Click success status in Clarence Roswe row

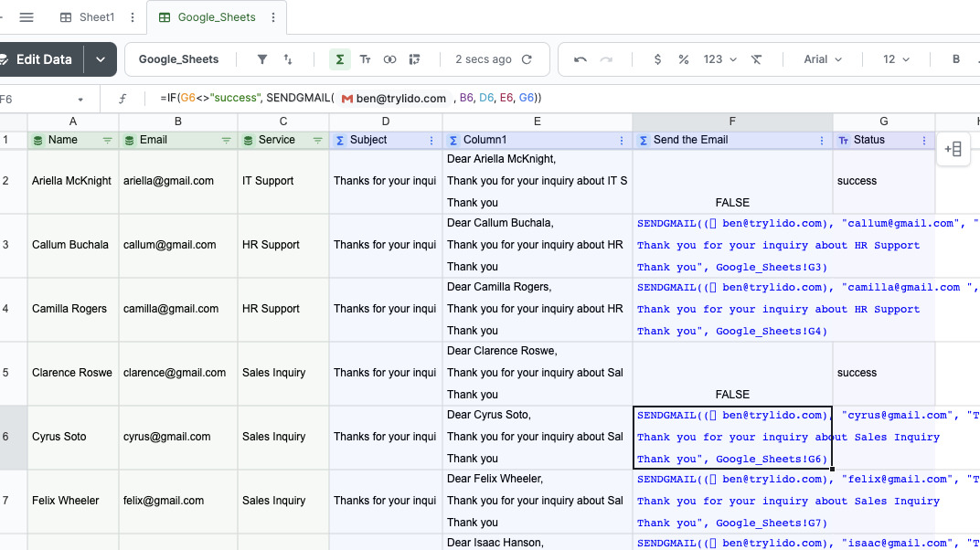coord(884,373)
